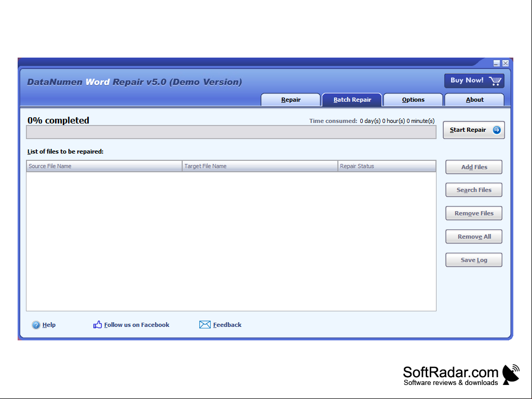This screenshot has height=399, width=532.
Task: Click the Buy Now! button text
Action: click(467, 80)
